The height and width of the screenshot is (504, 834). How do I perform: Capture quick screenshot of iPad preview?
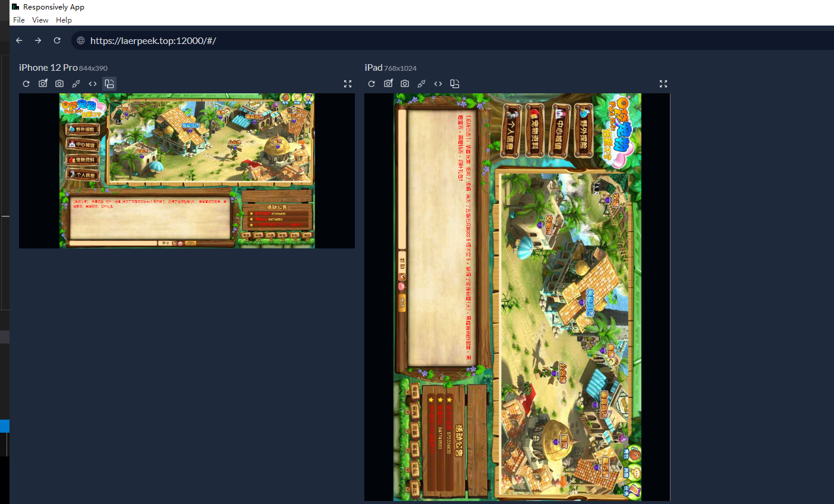(405, 84)
